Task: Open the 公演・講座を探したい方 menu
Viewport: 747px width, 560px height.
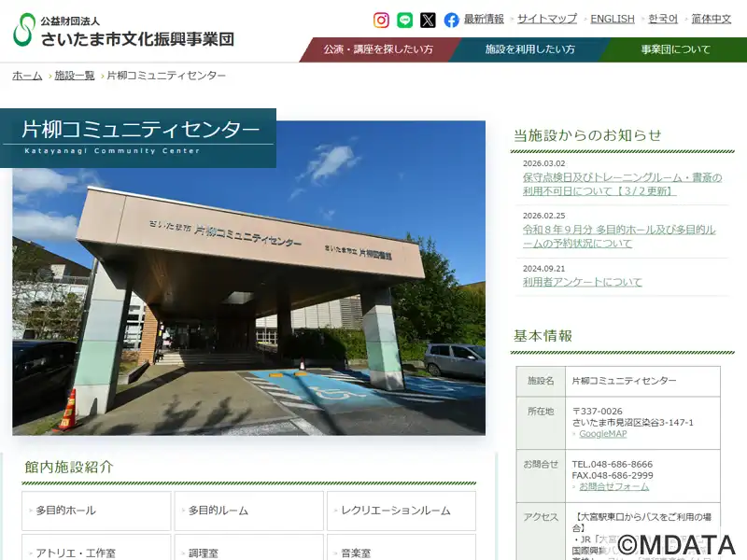Action: coord(377,49)
